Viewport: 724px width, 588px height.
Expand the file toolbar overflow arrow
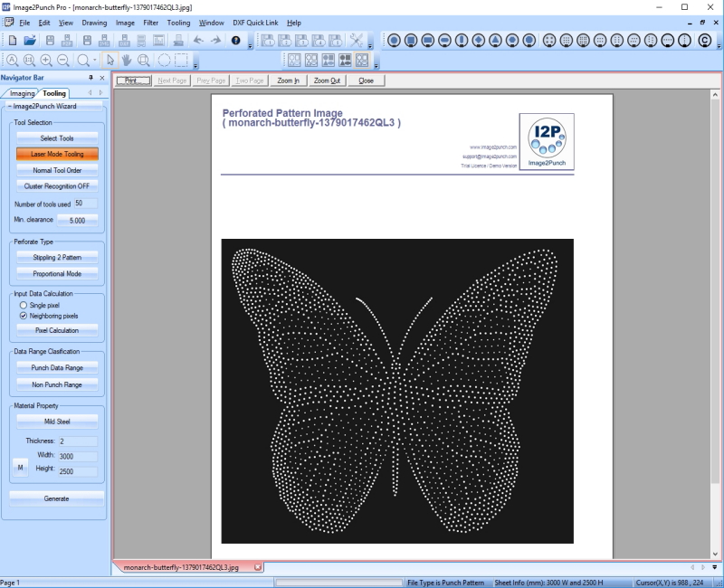(x=251, y=46)
